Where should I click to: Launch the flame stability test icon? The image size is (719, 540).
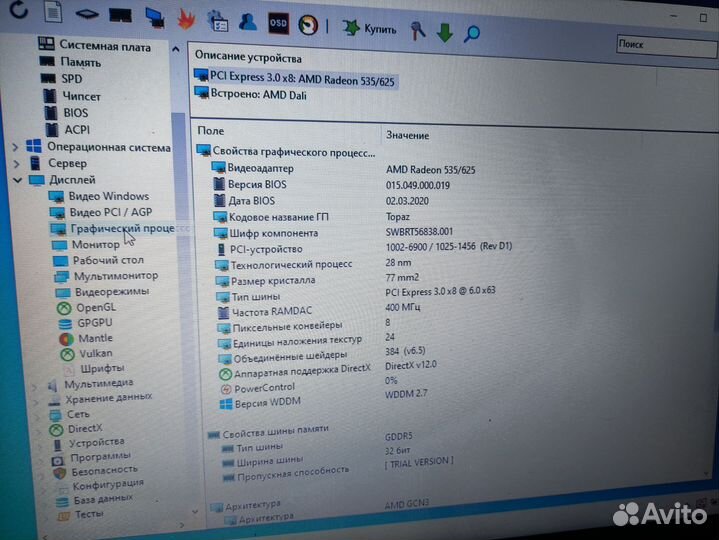click(186, 20)
